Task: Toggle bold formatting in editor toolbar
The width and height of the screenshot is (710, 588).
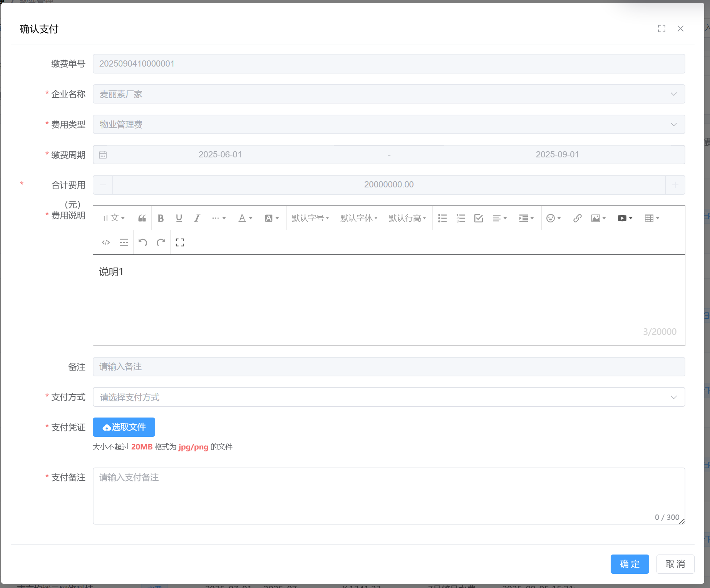Action: (161, 218)
